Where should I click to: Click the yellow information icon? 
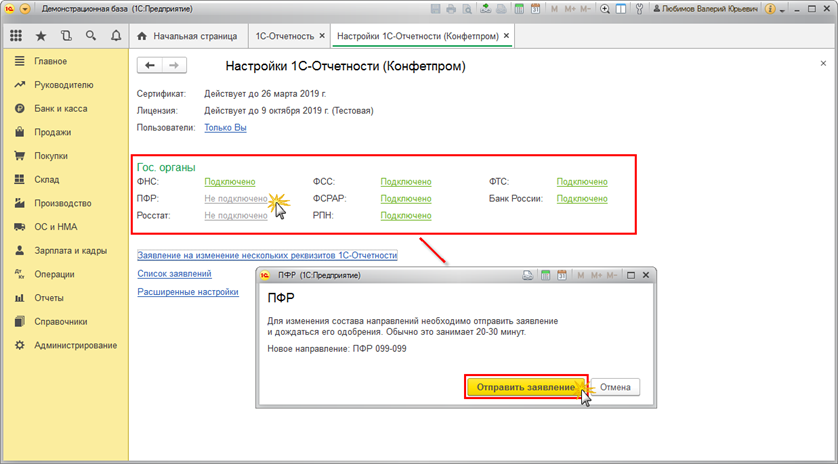[x=770, y=9]
